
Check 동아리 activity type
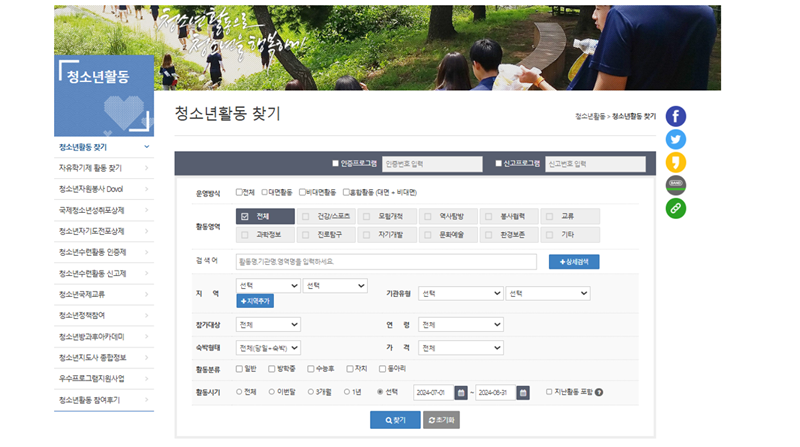pos(382,368)
